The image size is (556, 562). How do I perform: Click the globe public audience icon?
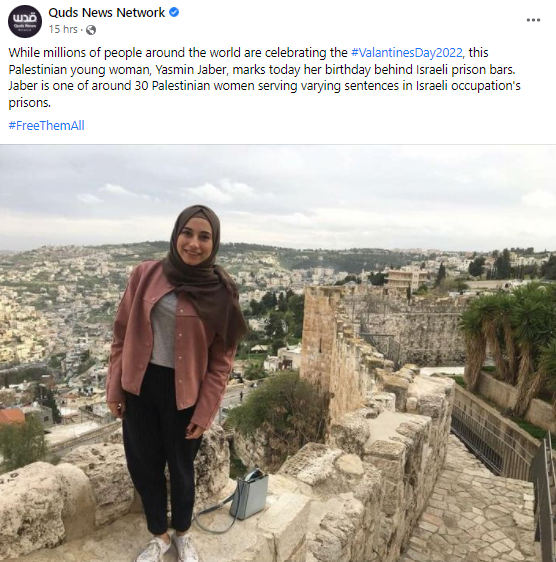tap(91, 29)
